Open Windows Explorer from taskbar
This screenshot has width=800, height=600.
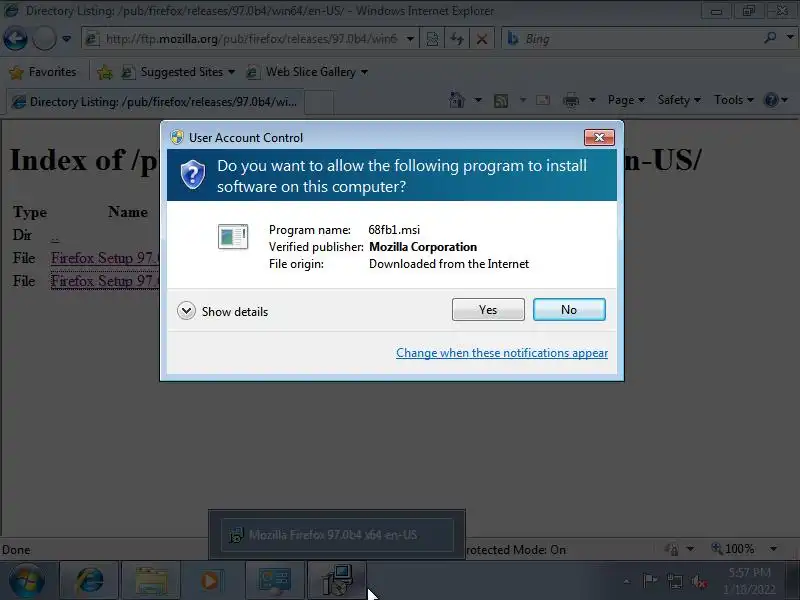click(151, 581)
